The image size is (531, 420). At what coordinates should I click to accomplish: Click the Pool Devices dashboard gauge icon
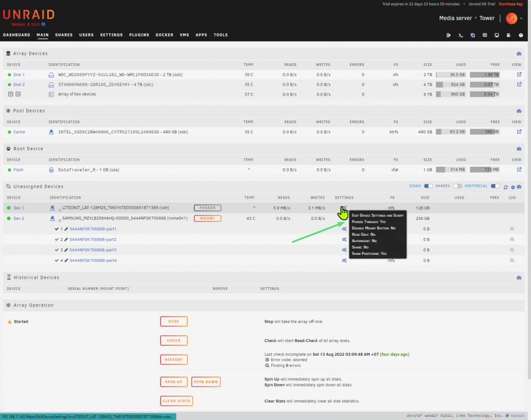pos(519,111)
